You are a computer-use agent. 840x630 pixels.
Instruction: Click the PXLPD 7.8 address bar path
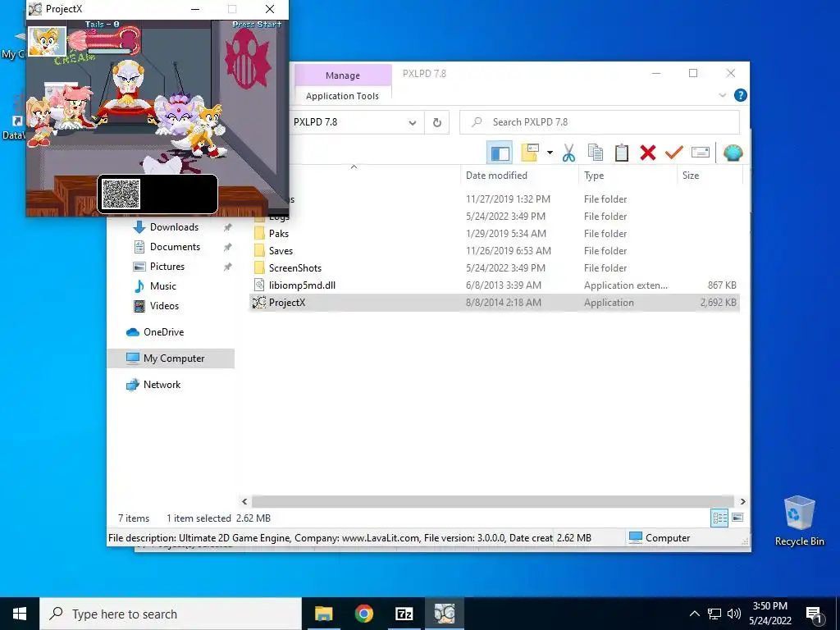pyautogui.click(x=316, y=122)
